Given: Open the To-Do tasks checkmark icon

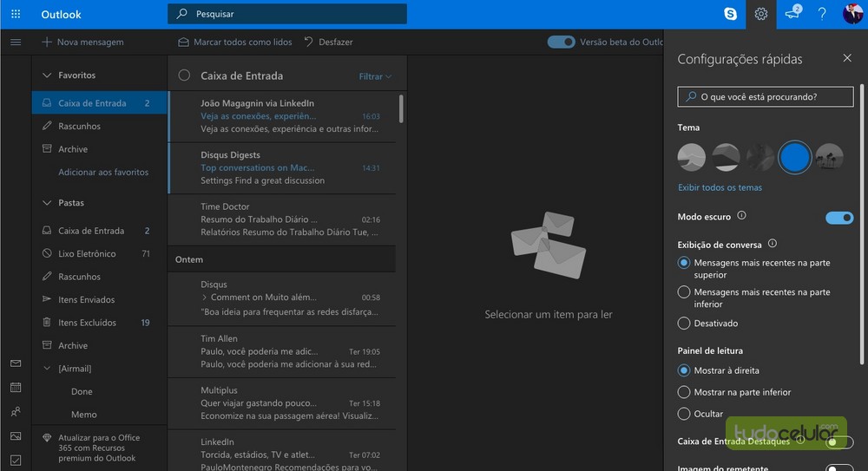Looking at the screenshot, I should 16,460.
